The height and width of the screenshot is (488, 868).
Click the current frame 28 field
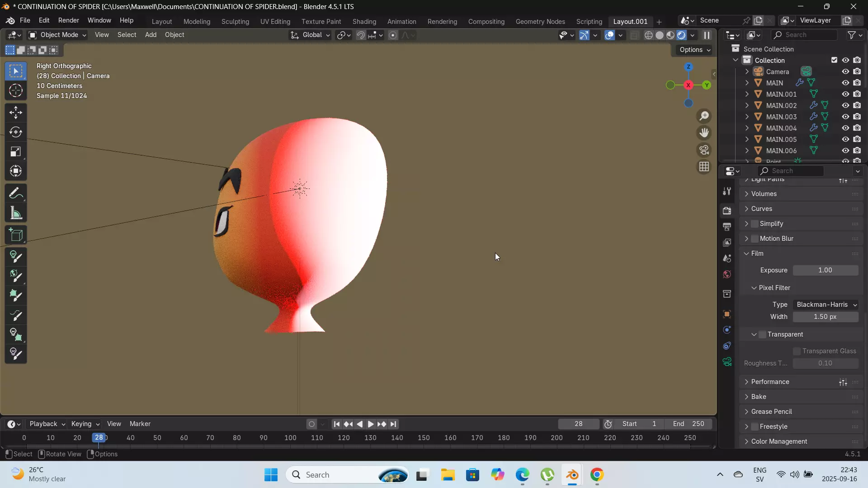(579, 424)
